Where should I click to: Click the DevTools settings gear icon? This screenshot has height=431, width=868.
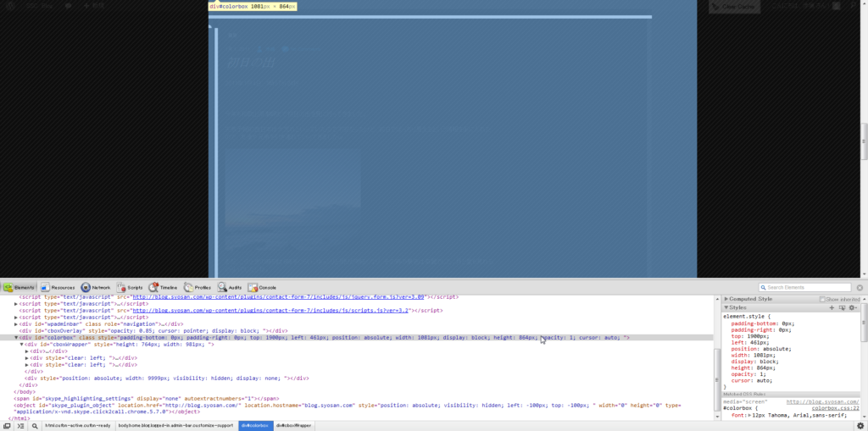click(860, 425)
